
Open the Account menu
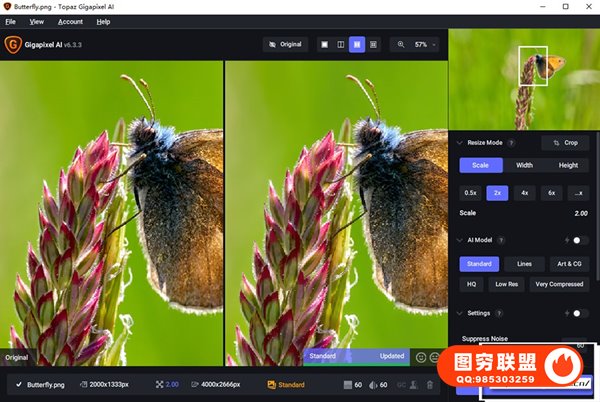pyautogui.click(x=70, y=21)
